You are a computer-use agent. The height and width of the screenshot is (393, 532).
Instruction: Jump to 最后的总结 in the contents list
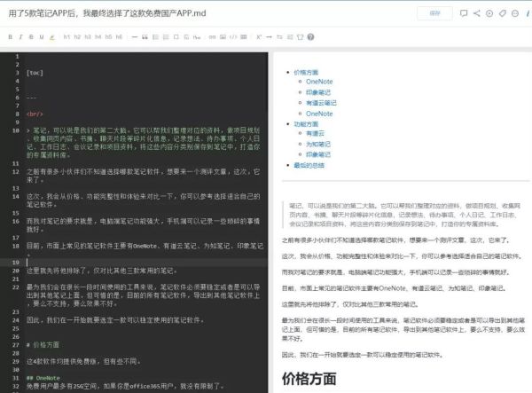click(x=309, y=165)
